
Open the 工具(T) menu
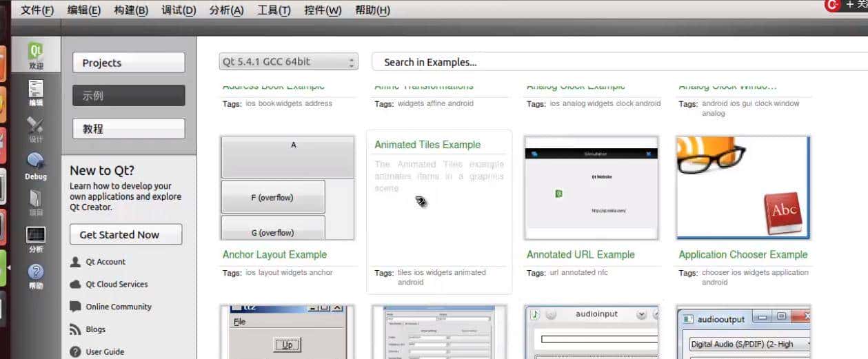click(274, 10)
